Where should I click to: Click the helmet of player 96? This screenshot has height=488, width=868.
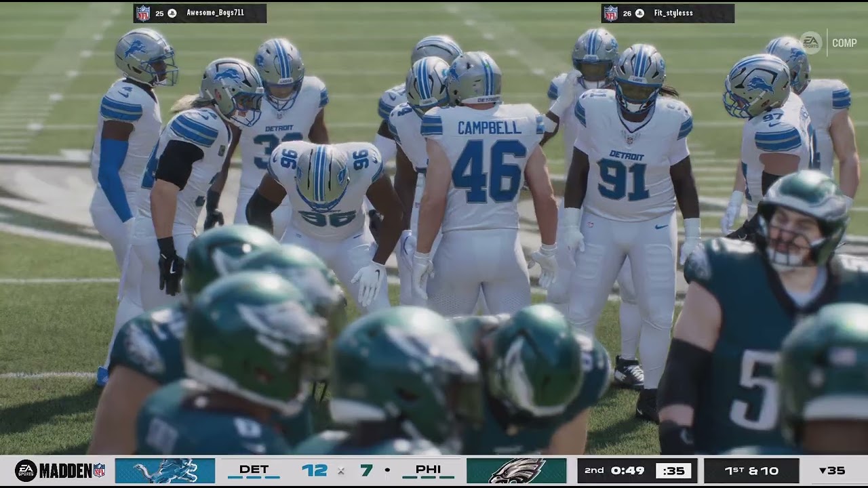coord(323,178)
